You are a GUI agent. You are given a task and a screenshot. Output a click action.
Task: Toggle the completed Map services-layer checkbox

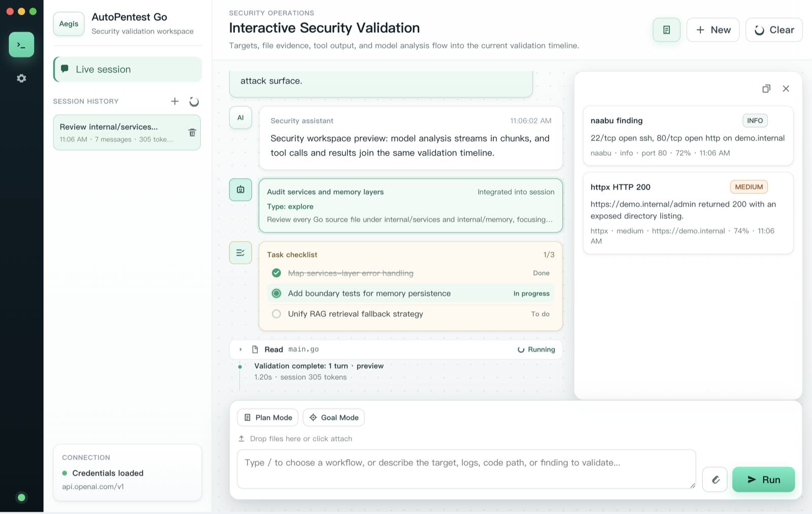pos(276,273)
